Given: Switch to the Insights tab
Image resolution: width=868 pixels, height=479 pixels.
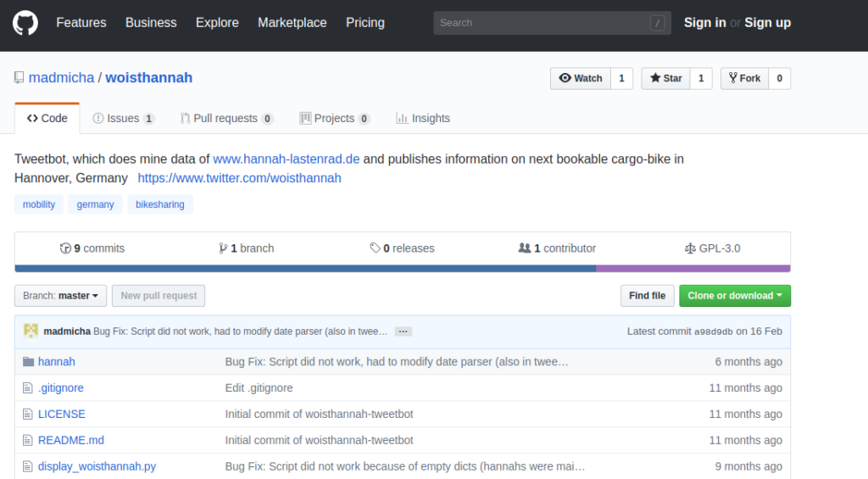Looking at the screenshot, I should point(424,119).
